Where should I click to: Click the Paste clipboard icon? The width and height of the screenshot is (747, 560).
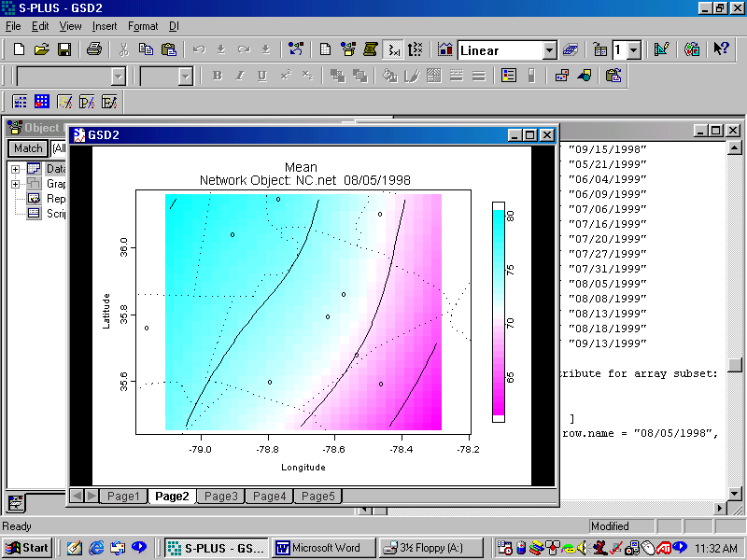point(169,49)
